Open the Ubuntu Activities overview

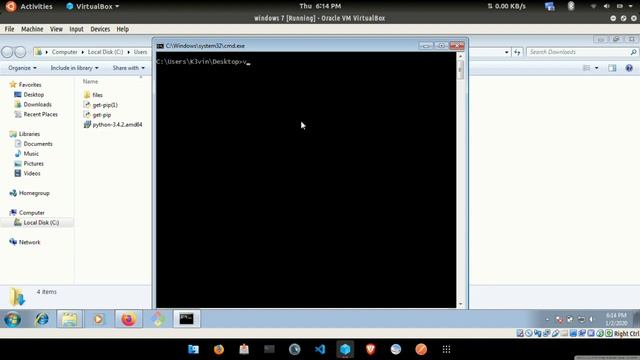pyautogui.click(x=36, y=7)
